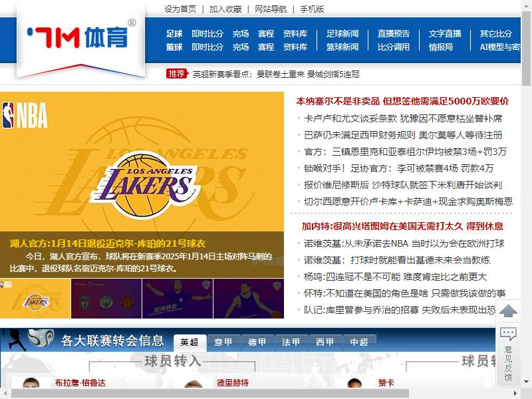Open the 足球 section in the nav bar
Image resolution: width=532 pixels, height=399 pixels.
(174, 34)
